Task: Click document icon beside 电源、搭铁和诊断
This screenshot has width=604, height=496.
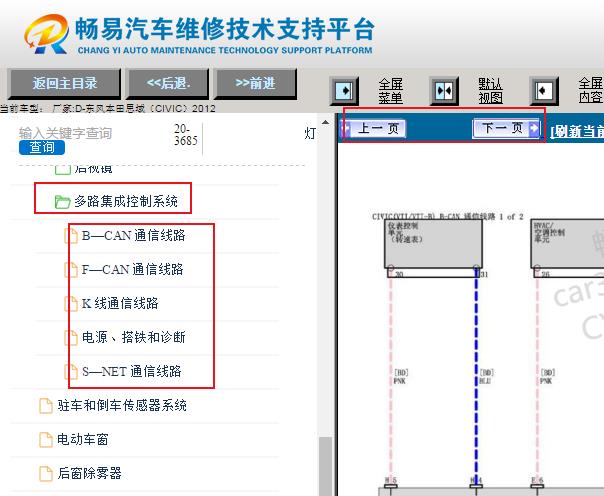Action: (x=71, y=337)
